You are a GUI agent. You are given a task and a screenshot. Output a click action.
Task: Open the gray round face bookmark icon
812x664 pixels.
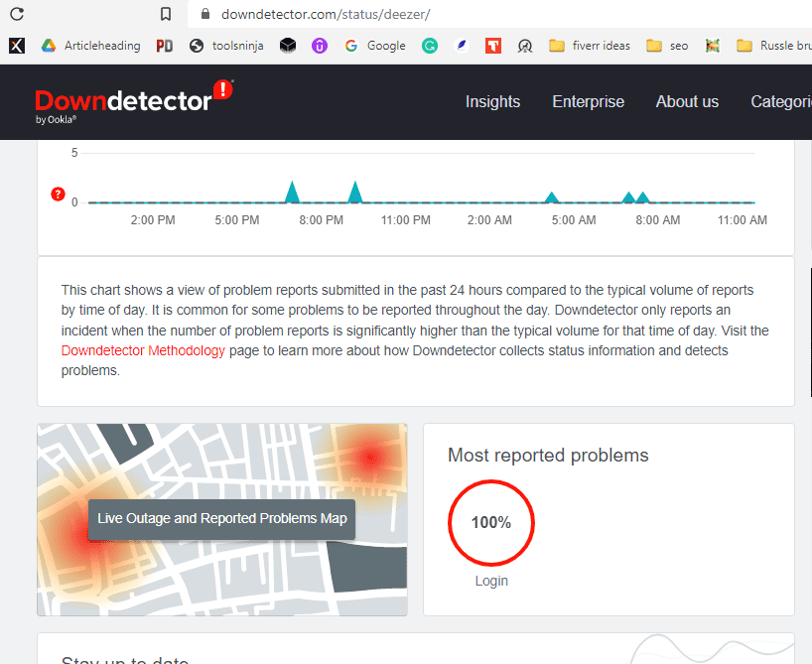coord(524,46)
